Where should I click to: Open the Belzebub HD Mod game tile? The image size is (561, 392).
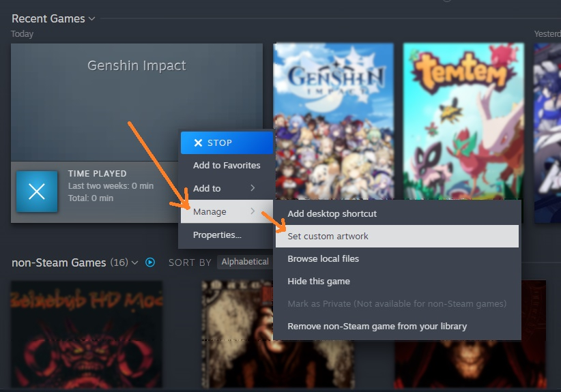pyautogui.click(x=87, y=335)
